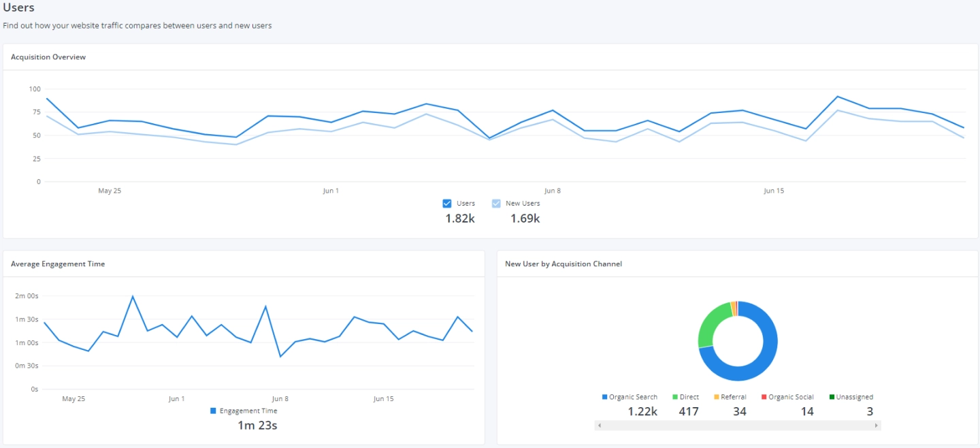Toggle the New Users series checkbox
Viewport: 980px width, 448px height.
coord(496,203)
